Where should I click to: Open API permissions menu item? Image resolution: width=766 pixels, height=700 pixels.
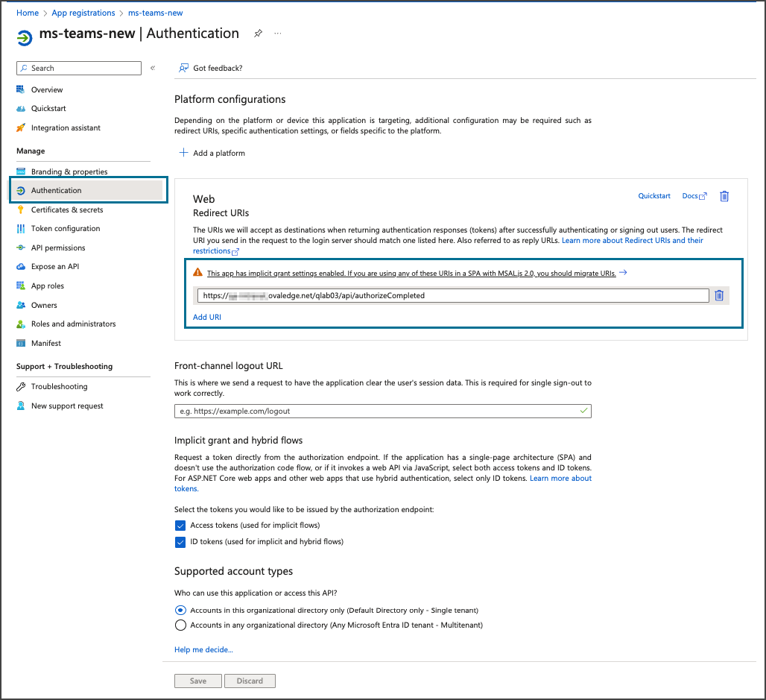(x=58, y=247)
